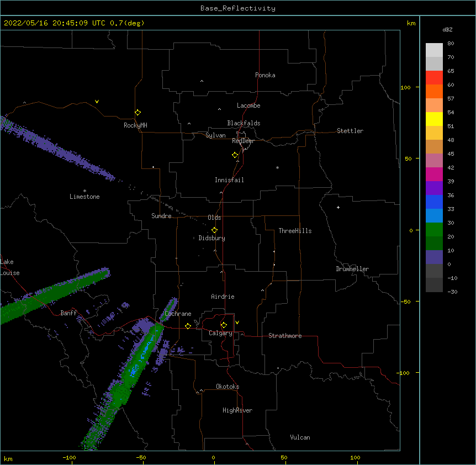The height and width of the screenshot is (465, 476).
Task: Click the purple 10 dBZ legend swatch
Action: pos(434,257)
